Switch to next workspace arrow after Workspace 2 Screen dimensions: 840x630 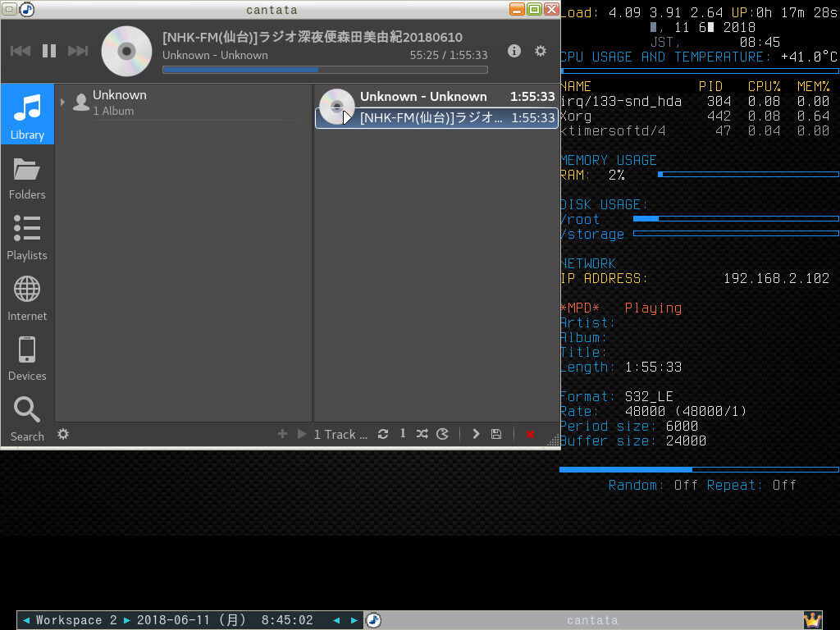tap(127, 620)
